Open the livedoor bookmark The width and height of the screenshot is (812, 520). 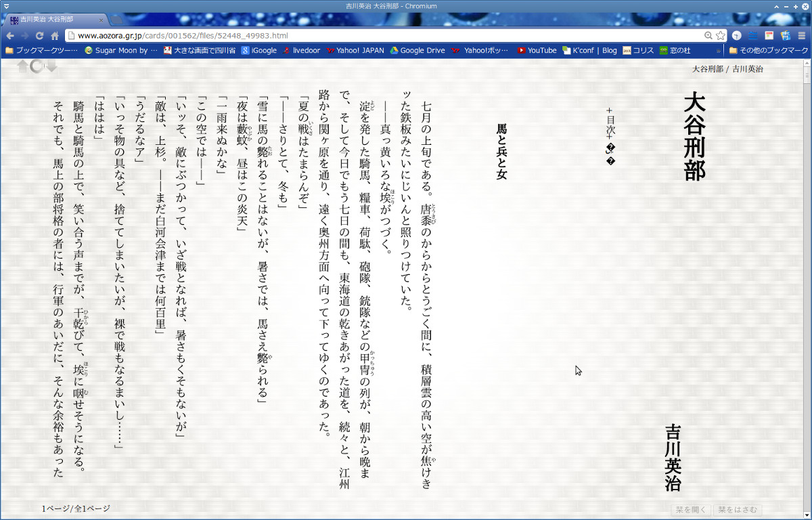tap(301, 50)
